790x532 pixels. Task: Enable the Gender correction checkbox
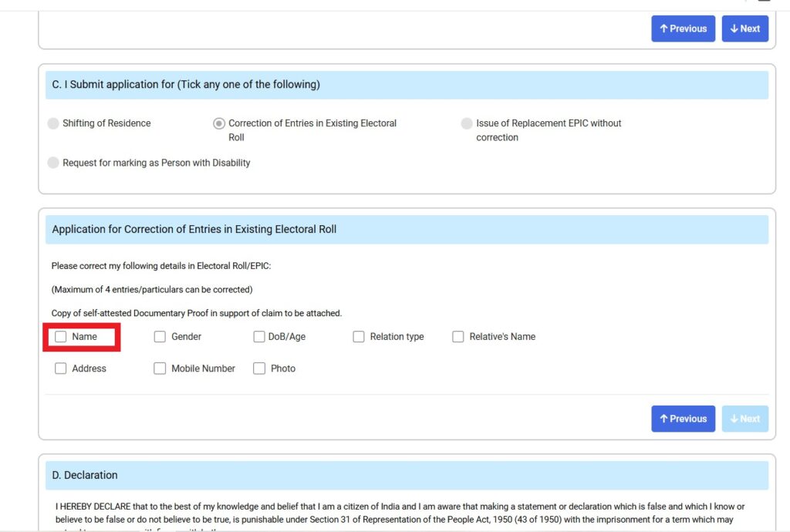(x=160, y=337)
